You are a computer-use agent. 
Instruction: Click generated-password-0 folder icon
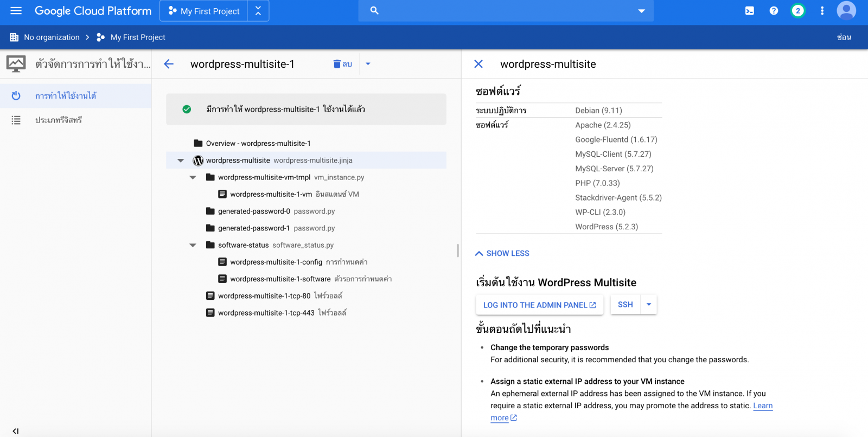point(210,211)
